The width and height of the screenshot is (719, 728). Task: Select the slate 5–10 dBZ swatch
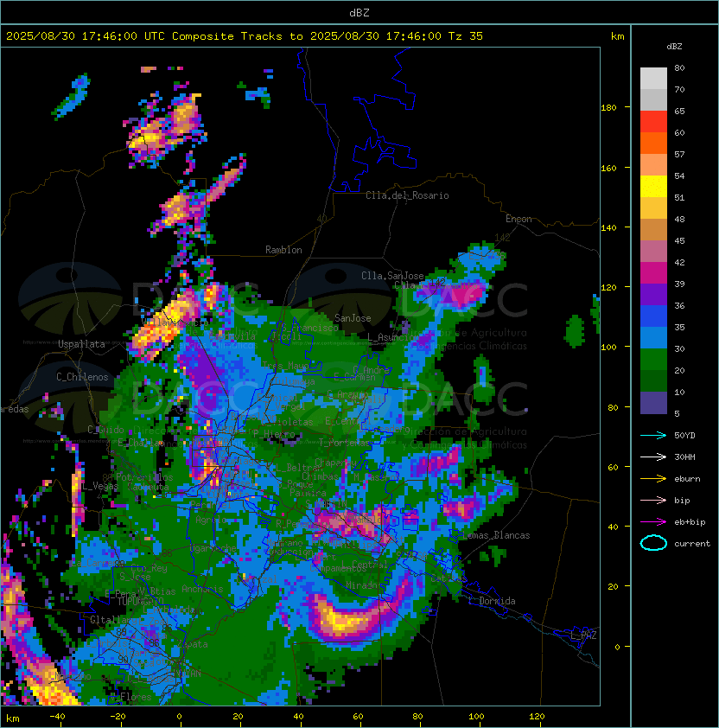click(653, 403)
